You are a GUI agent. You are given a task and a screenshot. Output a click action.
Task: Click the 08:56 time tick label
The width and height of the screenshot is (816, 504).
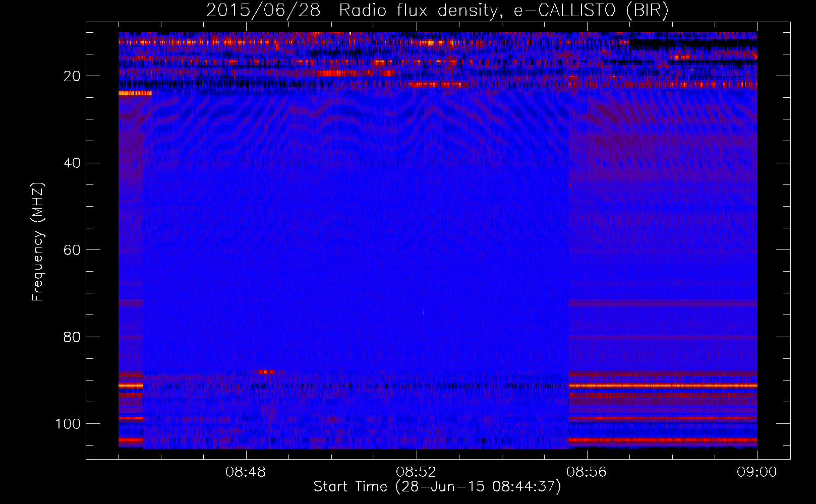(587, 472)
